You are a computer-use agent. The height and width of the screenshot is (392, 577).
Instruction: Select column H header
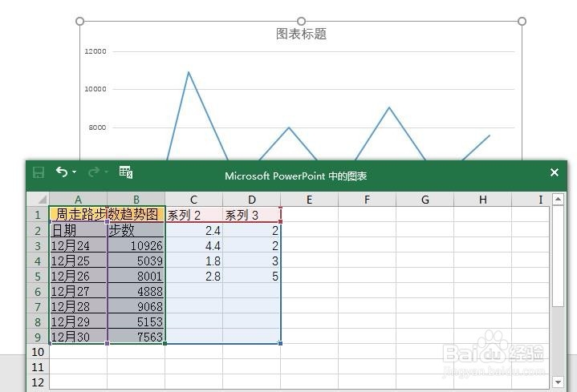click(x=483, y=200)
